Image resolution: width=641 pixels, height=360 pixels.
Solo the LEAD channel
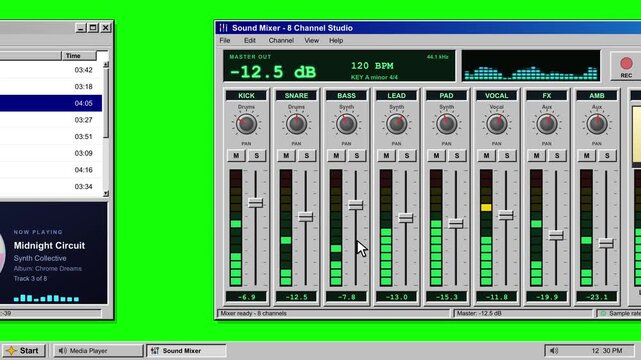coord(407,156)
